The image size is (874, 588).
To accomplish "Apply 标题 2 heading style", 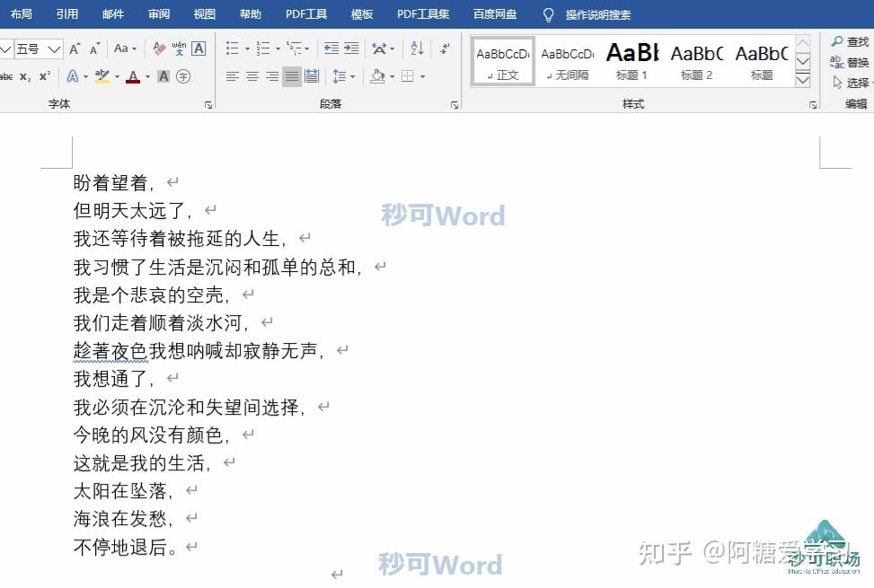I will [x=696, y=61].
